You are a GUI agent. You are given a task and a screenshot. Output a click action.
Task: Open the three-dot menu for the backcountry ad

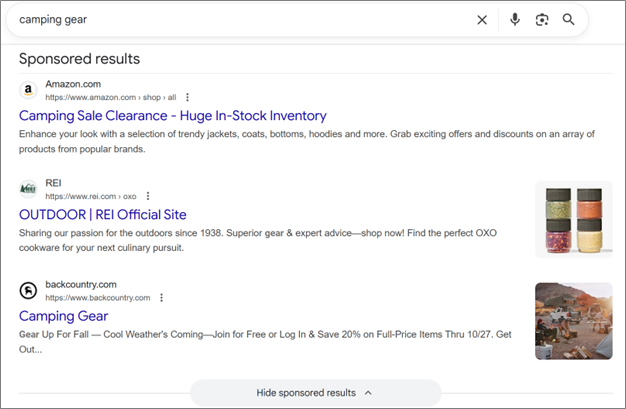162,298
